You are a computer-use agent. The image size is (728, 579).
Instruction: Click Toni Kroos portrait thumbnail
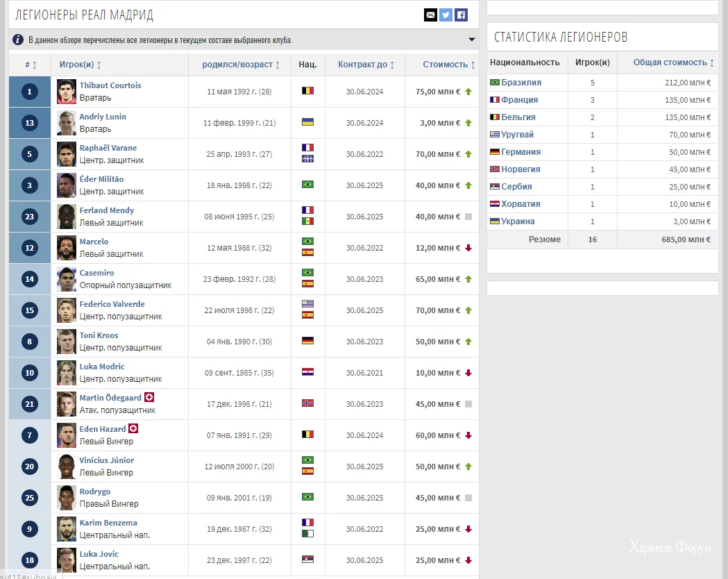67,342
